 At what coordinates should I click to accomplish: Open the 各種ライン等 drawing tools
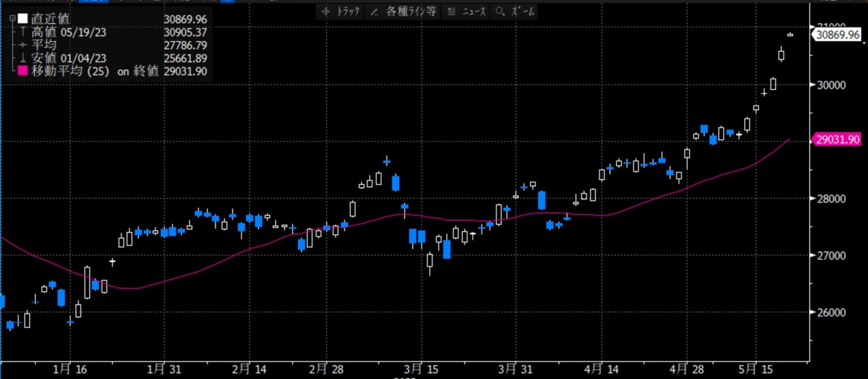point(404,12)
